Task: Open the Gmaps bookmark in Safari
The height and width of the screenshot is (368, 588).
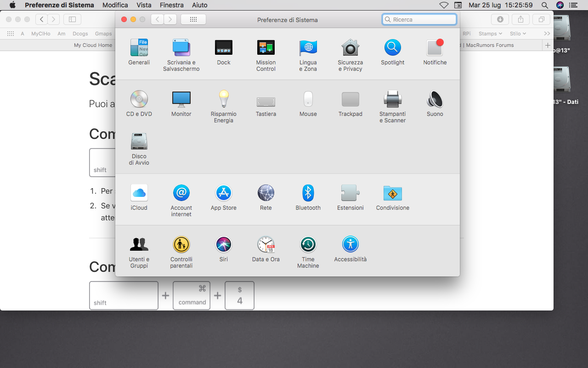Action: coord(103,34)
